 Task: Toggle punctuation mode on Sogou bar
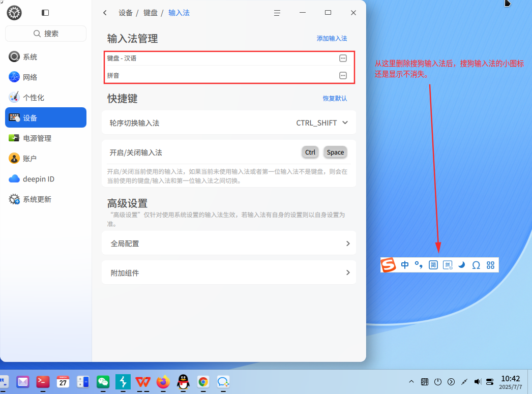click(x=419, y=265)
